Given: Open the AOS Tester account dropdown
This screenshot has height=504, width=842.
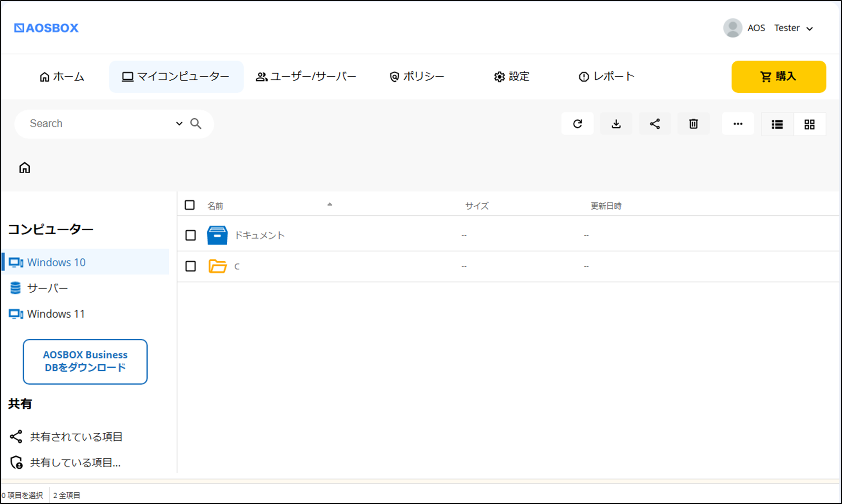Looking at the screenshot, I should coord(769,28).
